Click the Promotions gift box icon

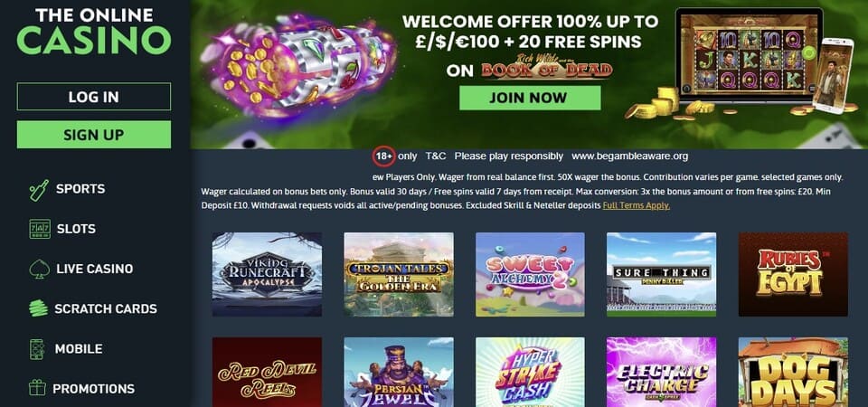[x=38, y=388]
